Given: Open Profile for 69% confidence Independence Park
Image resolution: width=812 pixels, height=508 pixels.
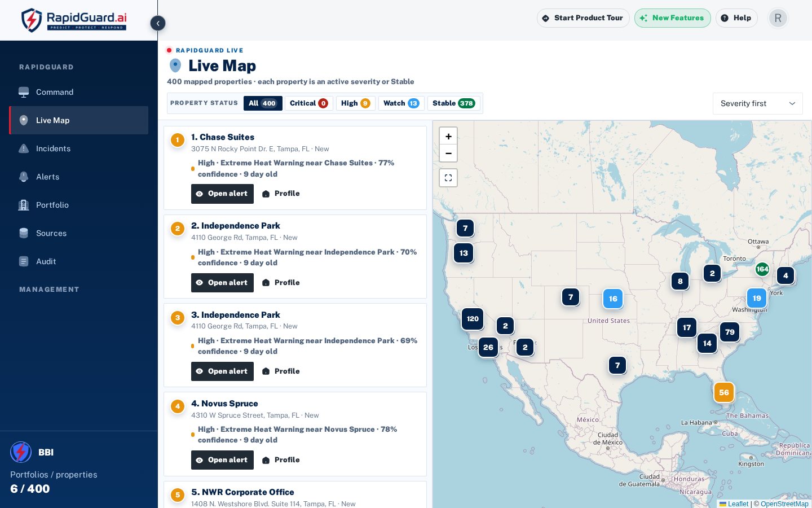Looking at the screenshot, I should (281, 371).
